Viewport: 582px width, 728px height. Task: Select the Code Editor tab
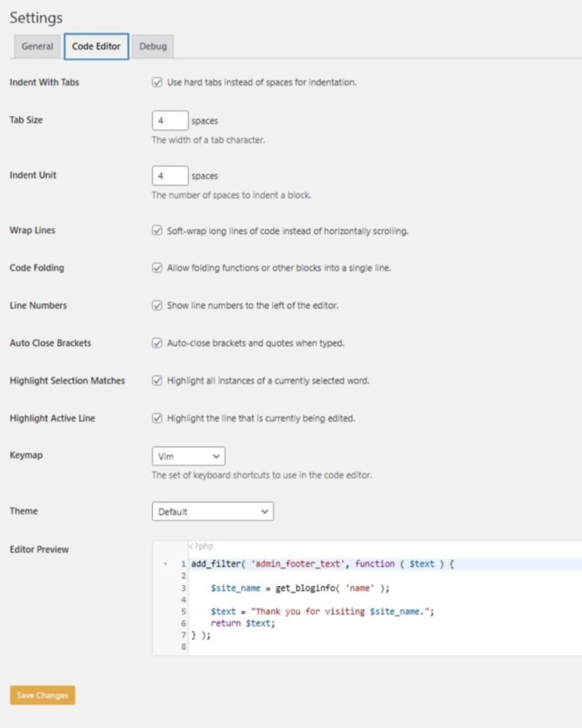coord(96,46)
